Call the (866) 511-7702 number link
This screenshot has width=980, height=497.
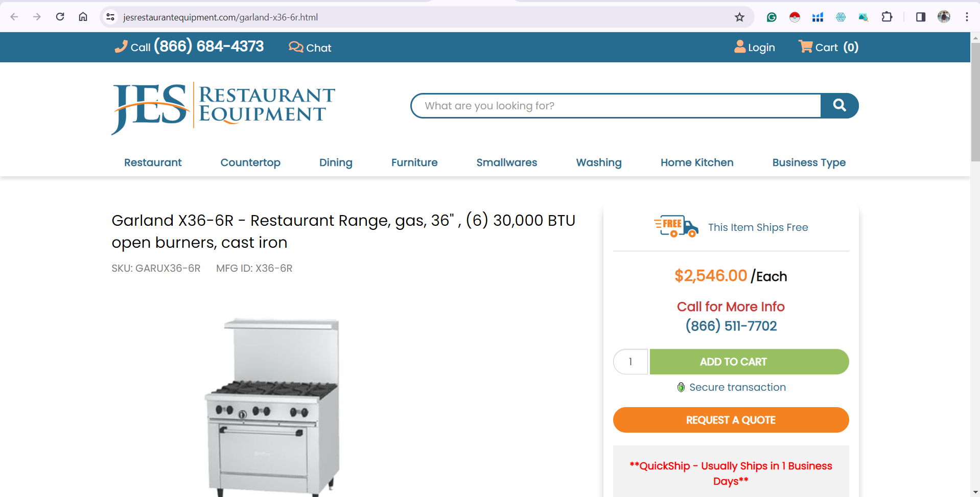[x=731, y=326]
